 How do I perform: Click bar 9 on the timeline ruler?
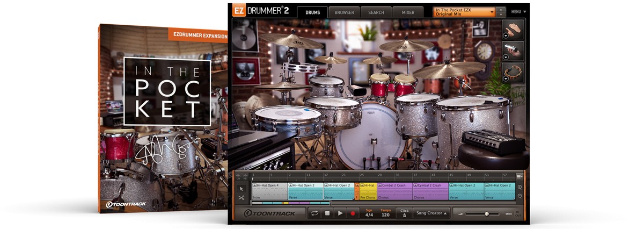(289, 175)
